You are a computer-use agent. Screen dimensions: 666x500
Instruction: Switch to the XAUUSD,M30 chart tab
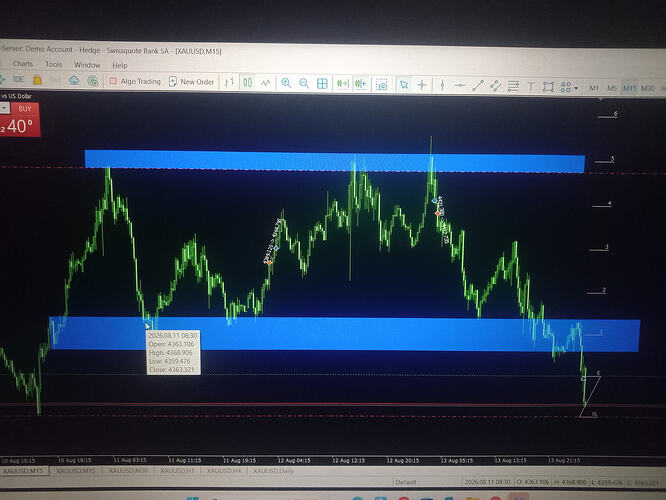(128, 471)
